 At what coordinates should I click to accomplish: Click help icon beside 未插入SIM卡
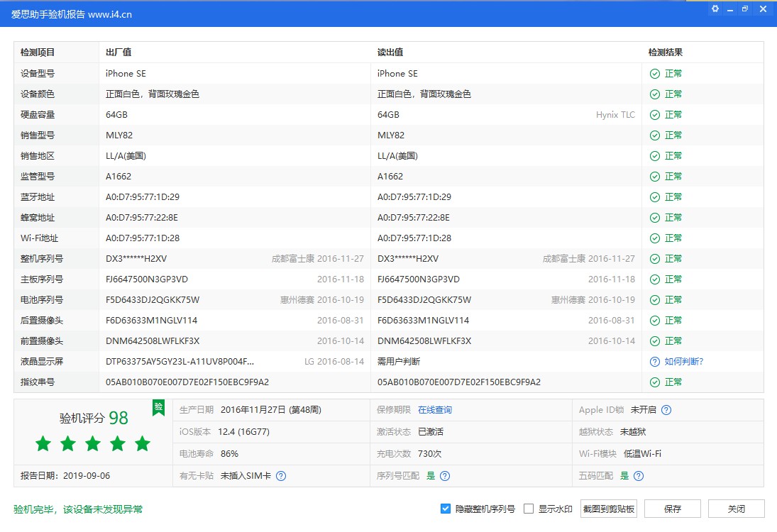pos(281,476)
